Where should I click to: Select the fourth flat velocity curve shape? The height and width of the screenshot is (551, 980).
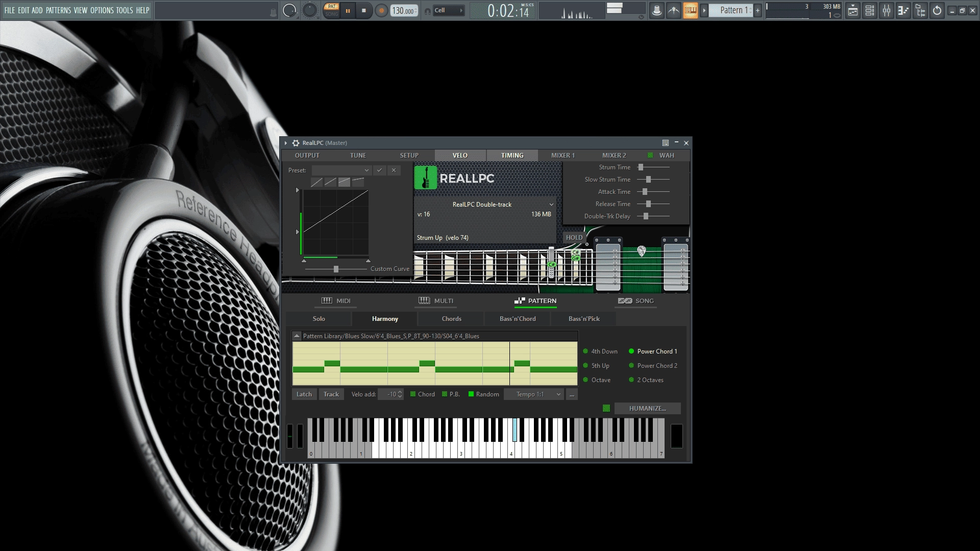(x=358, y=182)
